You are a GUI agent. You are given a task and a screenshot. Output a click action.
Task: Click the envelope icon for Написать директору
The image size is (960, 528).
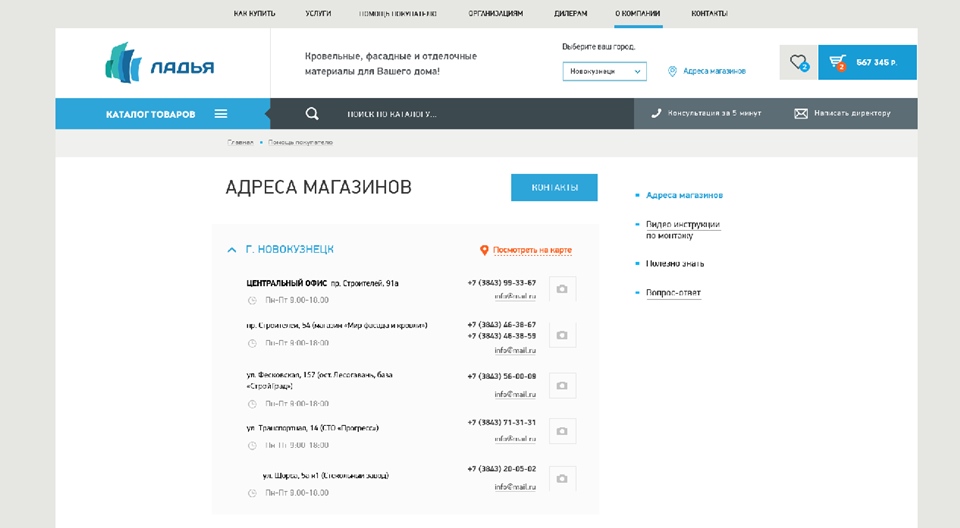800,114
